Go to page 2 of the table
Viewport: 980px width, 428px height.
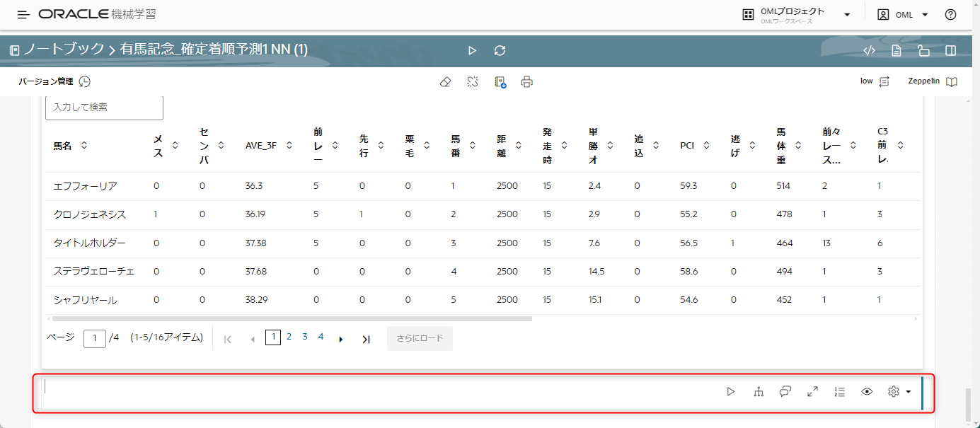click(x=289, y=337)
